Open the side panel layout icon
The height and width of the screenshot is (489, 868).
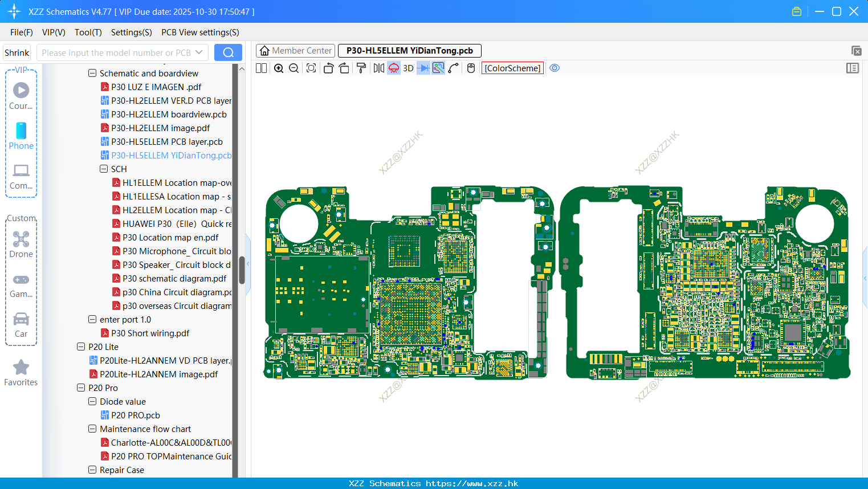[x=853, y=68]
